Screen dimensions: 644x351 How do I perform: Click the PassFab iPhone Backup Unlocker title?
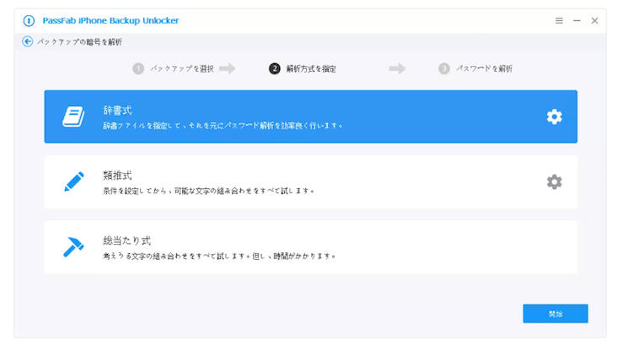(111, 20)
